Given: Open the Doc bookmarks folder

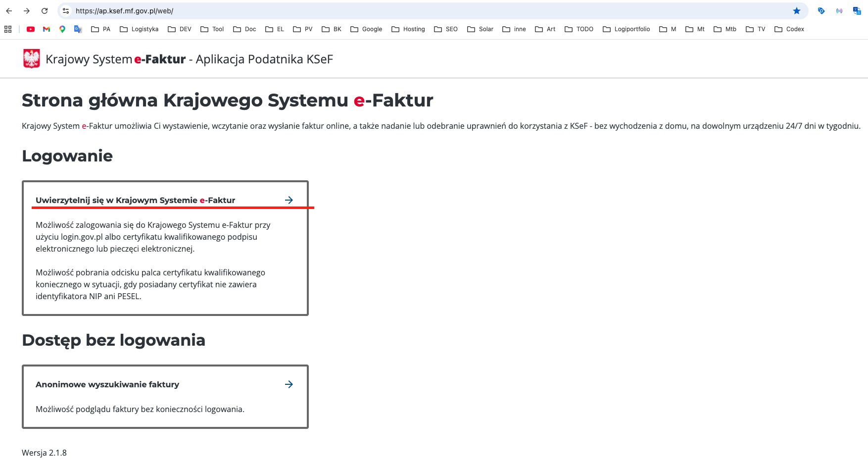Looking at the screenshot, I should pyautogui.click(x=244, y=29).
